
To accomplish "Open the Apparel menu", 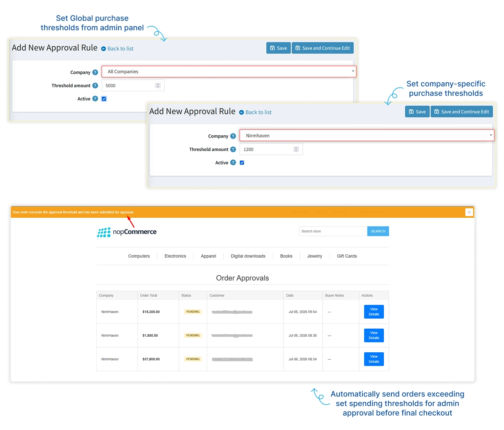I will pos(208,256).
